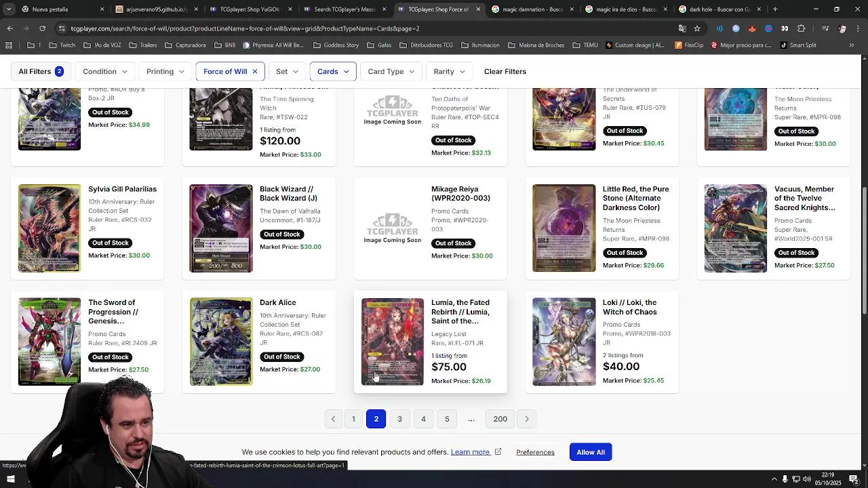The height and width of the screenshot is (488, 868).
Task: Expand the Condition filter dropdown
Action: pyautogui.click(x=105, y=71)
